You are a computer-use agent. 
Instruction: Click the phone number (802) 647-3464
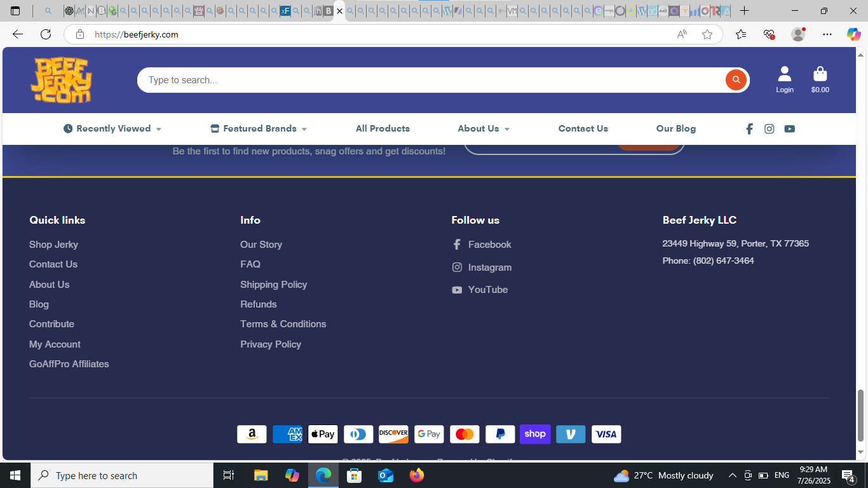point(724,261)
